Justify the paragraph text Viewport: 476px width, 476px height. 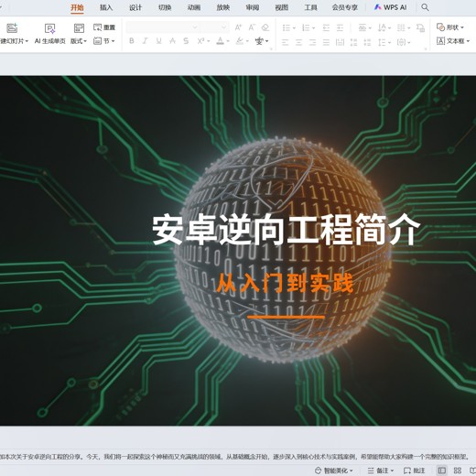pyautogui.click(x=326, y=42)
